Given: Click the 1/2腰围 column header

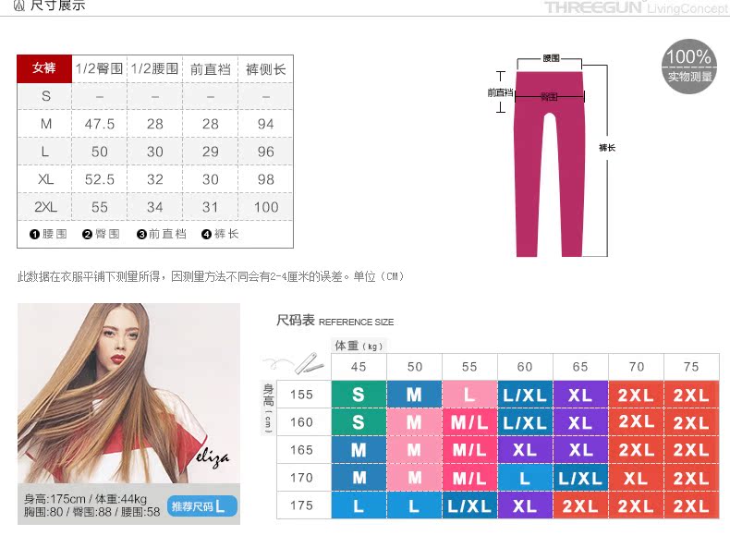Looking at the screenshot, I should [x=154, y=69].
